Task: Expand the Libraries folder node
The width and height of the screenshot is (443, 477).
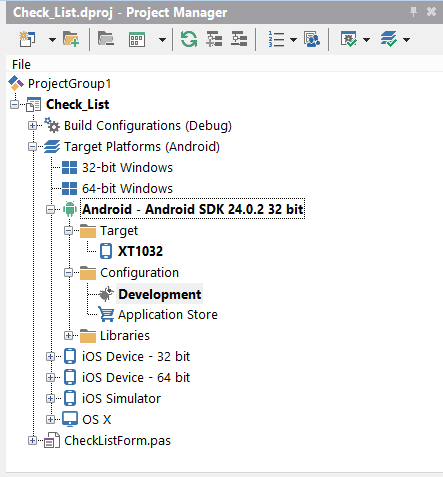Action: [68, 335]
